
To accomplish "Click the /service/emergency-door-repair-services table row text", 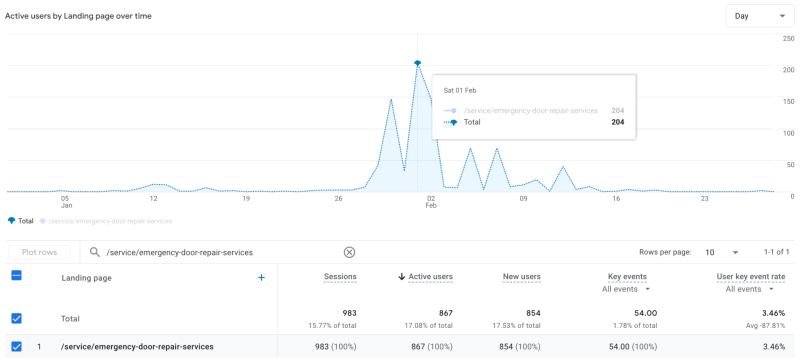I will (x=137, y=347).
